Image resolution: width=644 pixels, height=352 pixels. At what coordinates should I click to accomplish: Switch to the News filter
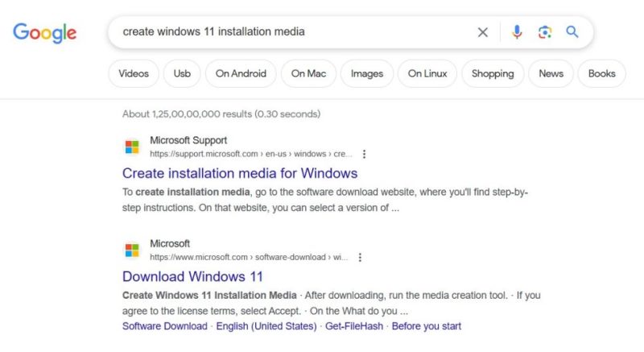pyautogui.click(x=551, y=73)
